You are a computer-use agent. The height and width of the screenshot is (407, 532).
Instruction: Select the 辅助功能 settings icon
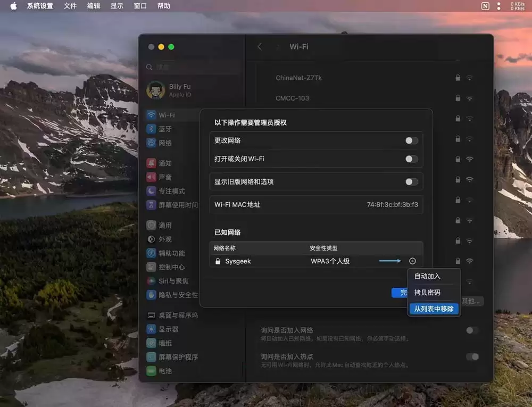(x=151, y=253)
